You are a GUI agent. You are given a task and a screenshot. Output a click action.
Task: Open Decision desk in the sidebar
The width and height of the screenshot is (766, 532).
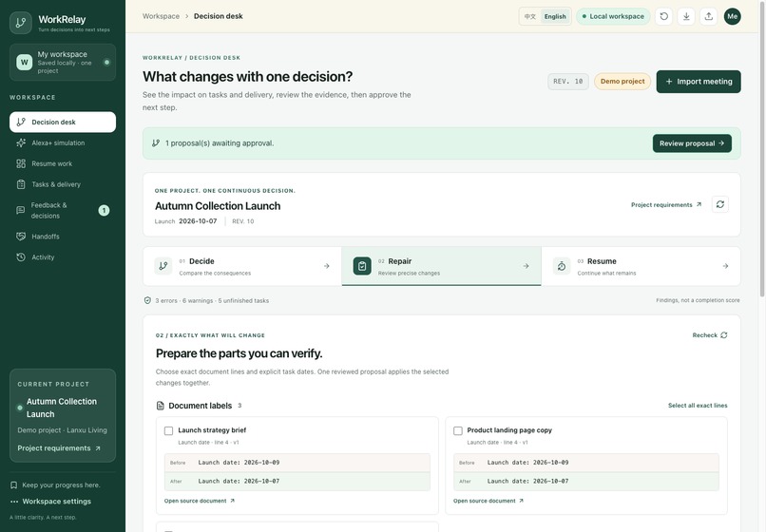63,123
